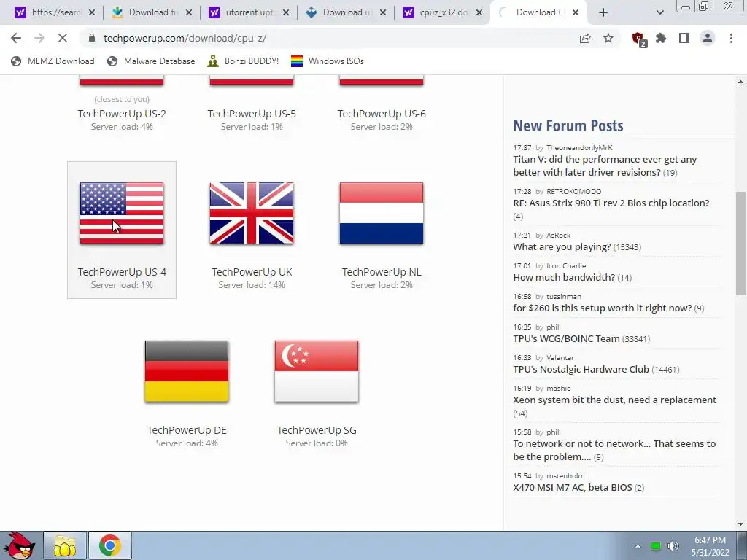Screen dimensions: 747x560
Task: Share this page via share icon
Action: coord(585,38)
